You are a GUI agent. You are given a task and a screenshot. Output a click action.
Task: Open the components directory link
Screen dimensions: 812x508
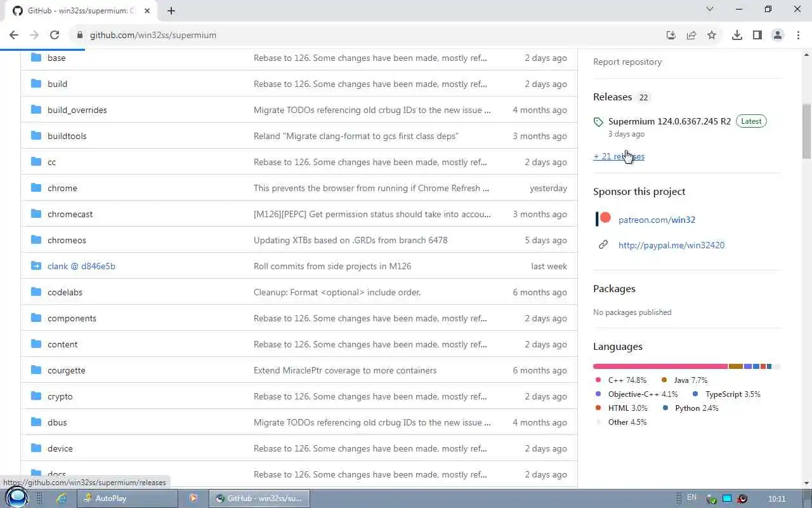(72, 318)
